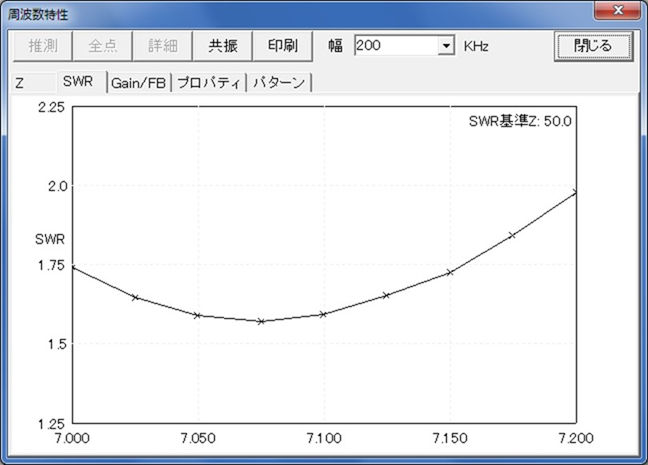Click the 7.100 x-axis label

click(x=324, y=438)
